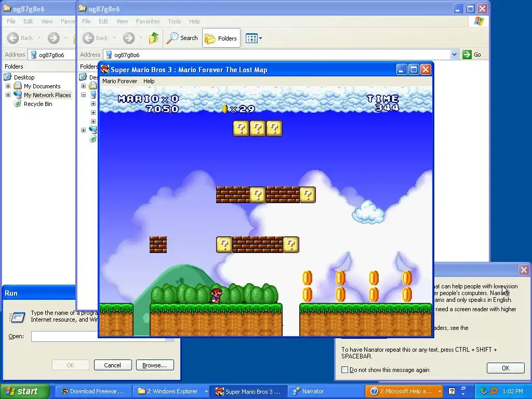
Task: Expand My Network Places tree node
Action: pyautogui.click(x=8, y=95)
